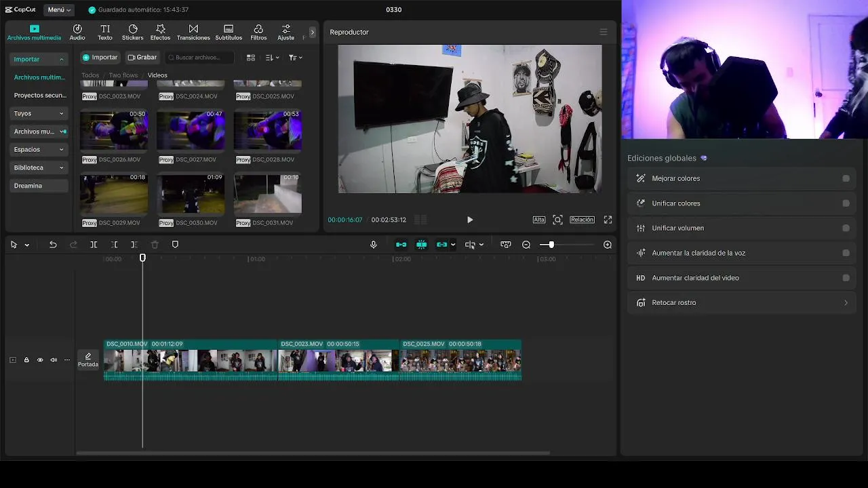Viewport: 868px width, 488px height.
Task: Click the Relación aspect ratio button
Action: coord(582,220)
